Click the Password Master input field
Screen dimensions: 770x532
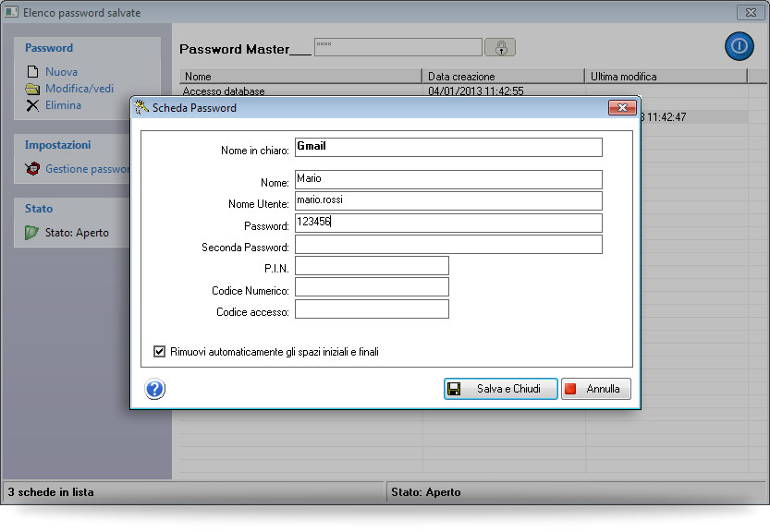click(x=397, y=47)
